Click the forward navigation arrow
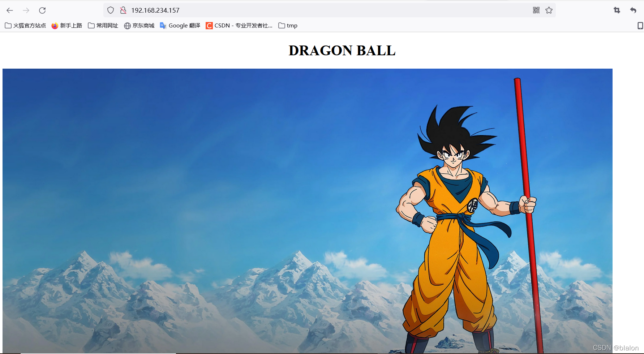 tap(26, 10)
